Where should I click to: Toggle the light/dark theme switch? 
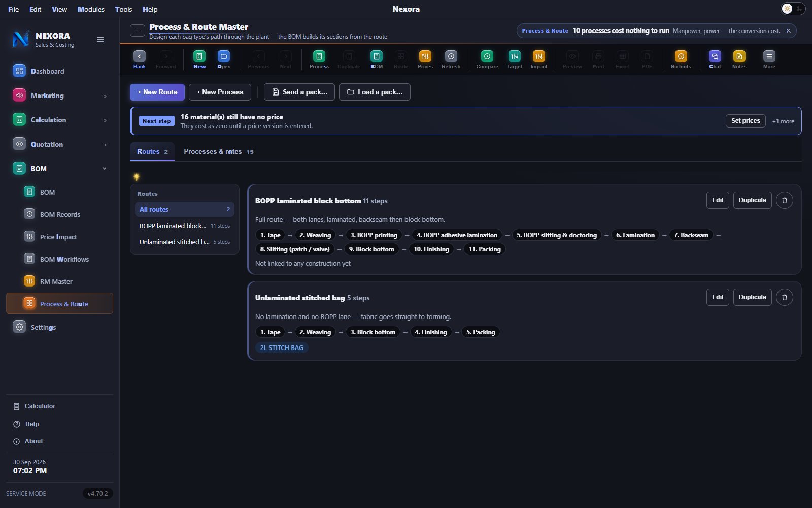793,9
